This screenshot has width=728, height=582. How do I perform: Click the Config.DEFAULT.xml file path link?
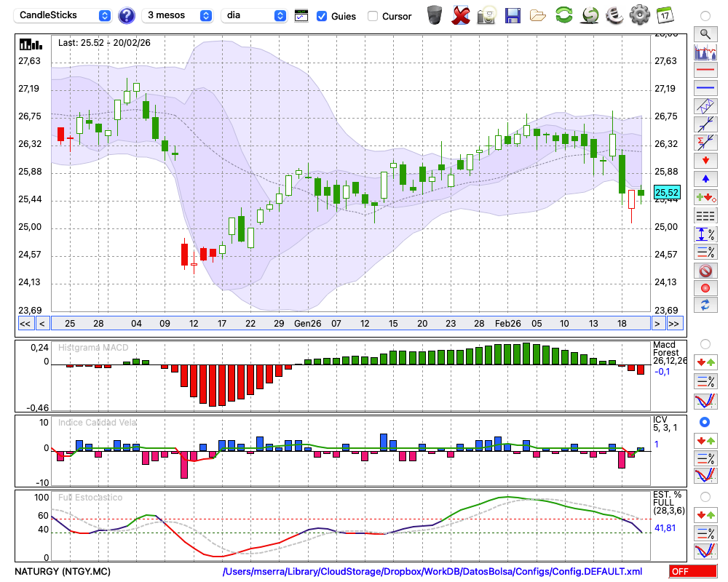click(432, 572)
